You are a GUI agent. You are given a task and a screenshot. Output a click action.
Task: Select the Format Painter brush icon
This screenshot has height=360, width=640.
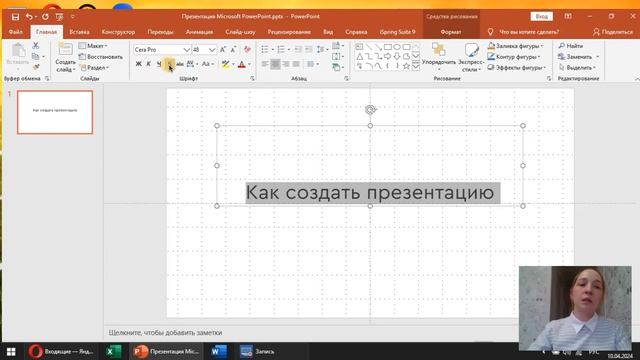[36, 67]
